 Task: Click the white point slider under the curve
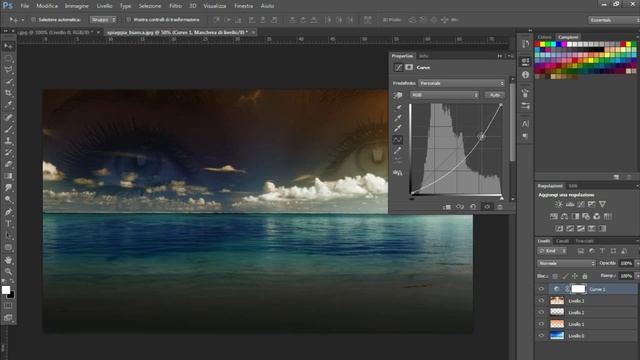pos(502,198)
